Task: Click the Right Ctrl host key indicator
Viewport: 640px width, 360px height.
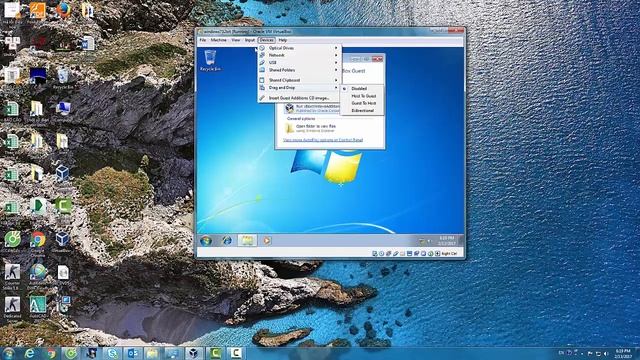Action: [449, 253]
